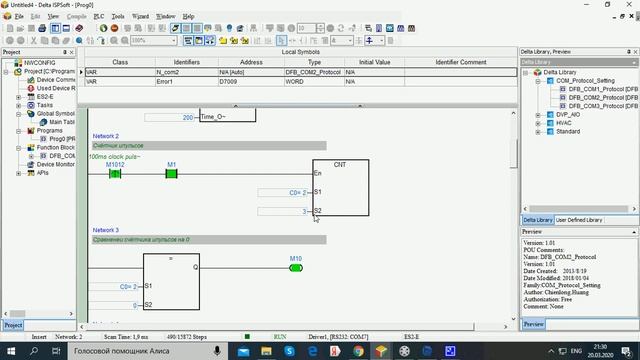Click the M1012 contact in Network 2
The height and width of the screenshot is (360, 640).
pos(115,174)
